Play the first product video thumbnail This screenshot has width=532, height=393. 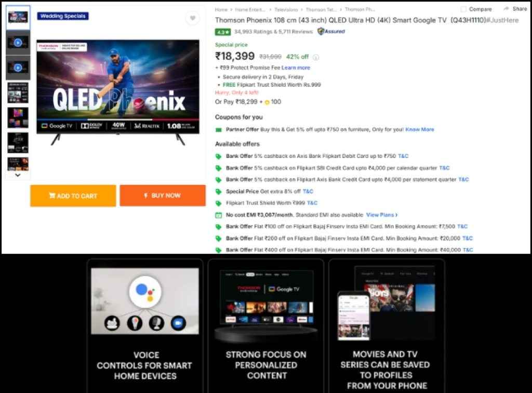click(x=18, y=43)
